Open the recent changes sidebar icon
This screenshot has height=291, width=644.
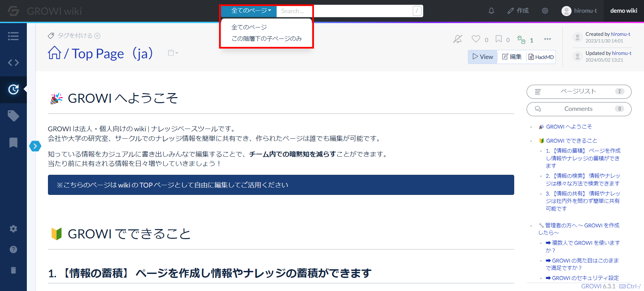click(x=13, y=89)
